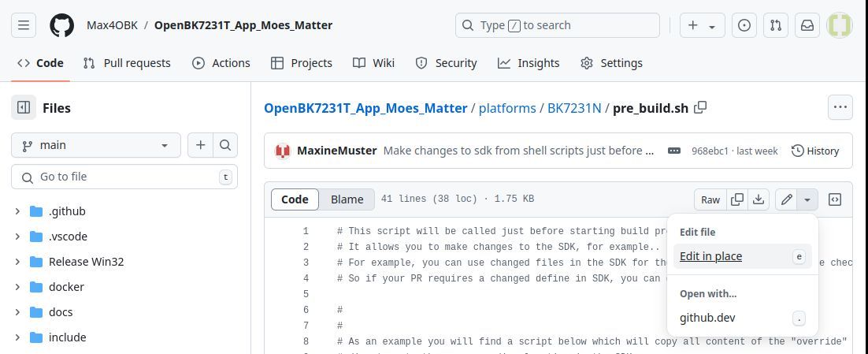The image size is (868, 354).
Task: Go to GitHub home via Octocat logo
Action: [x=62, y=25]
